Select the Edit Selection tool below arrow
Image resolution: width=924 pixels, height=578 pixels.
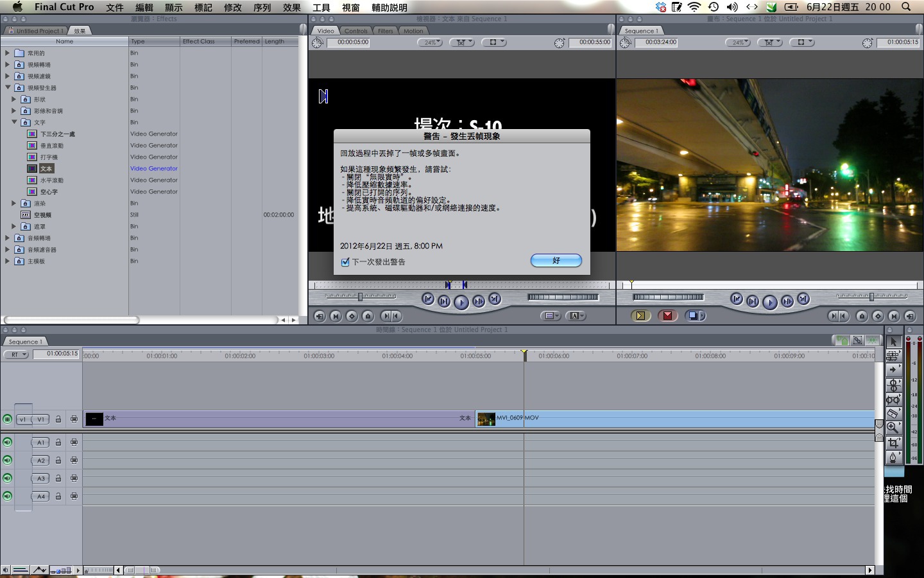pos(893,356)
